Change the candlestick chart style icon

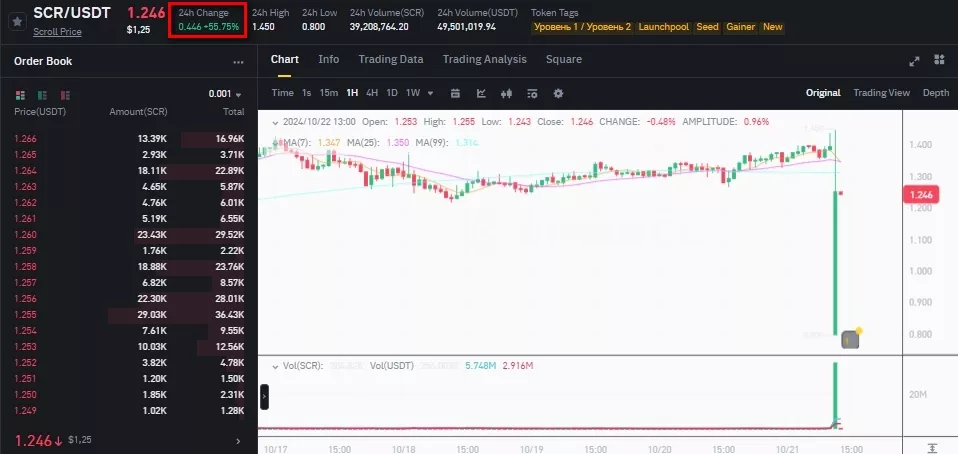[506, 93]
